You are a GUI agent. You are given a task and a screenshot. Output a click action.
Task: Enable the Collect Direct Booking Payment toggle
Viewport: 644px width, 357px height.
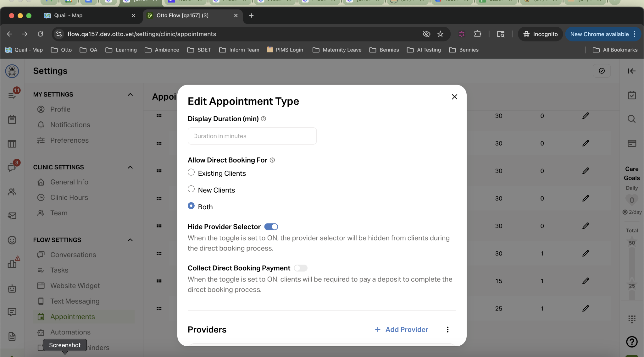click(x=300, y=268)
